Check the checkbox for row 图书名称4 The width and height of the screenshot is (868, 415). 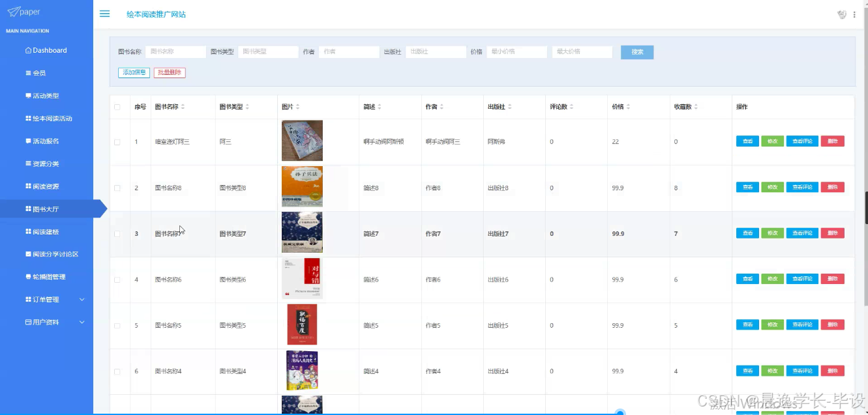coord(117,371)
